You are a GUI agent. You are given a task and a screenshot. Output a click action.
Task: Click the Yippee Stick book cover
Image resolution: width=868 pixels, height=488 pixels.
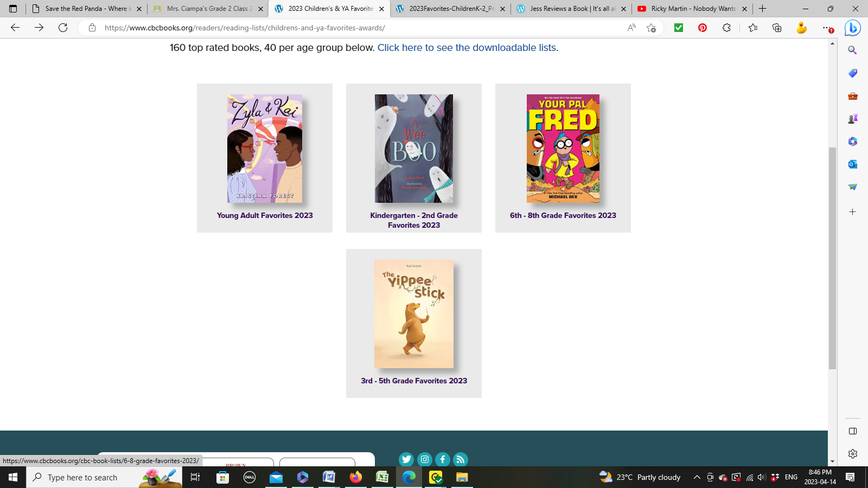pyautogui.click(x=414, y=314)
